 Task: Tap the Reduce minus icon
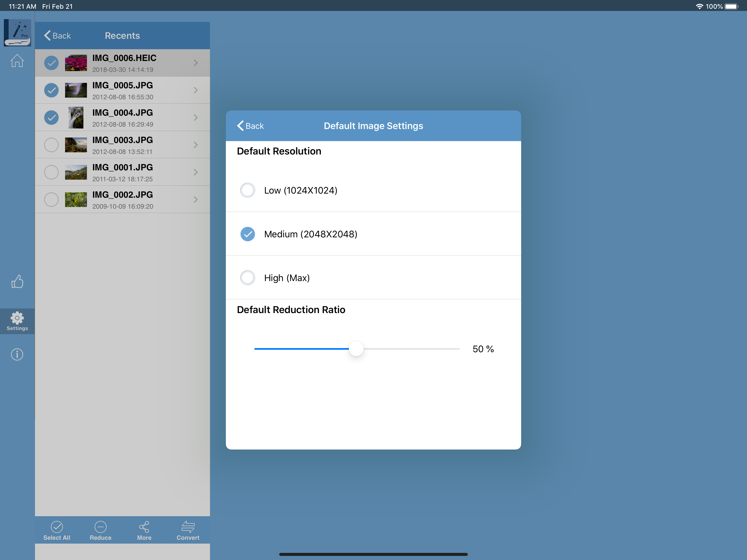click(100, 527)
